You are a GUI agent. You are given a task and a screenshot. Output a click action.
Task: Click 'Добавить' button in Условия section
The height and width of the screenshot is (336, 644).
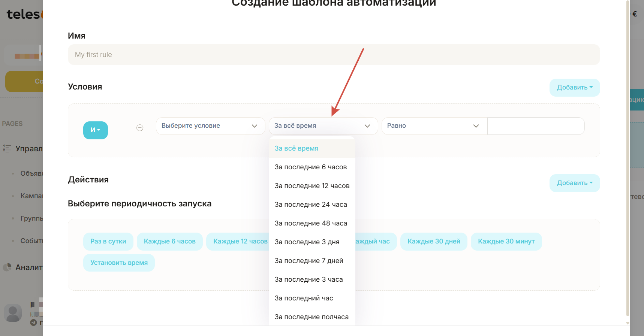(574, 88)
